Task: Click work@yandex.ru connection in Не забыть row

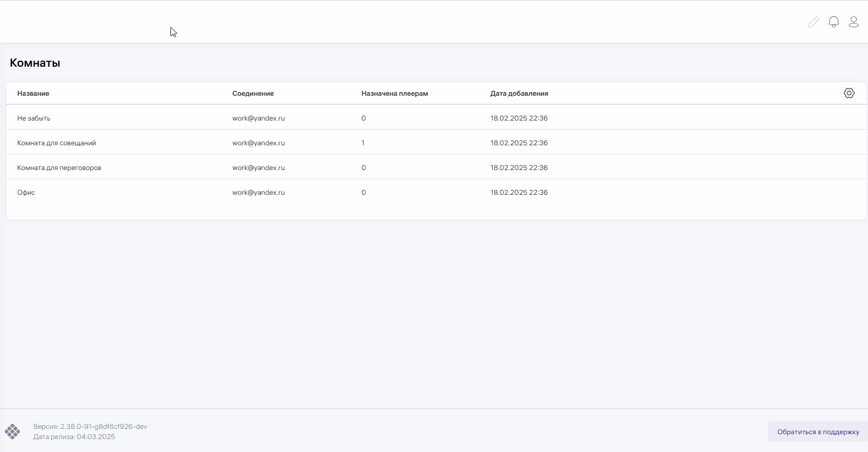Action: coord(258,118)
